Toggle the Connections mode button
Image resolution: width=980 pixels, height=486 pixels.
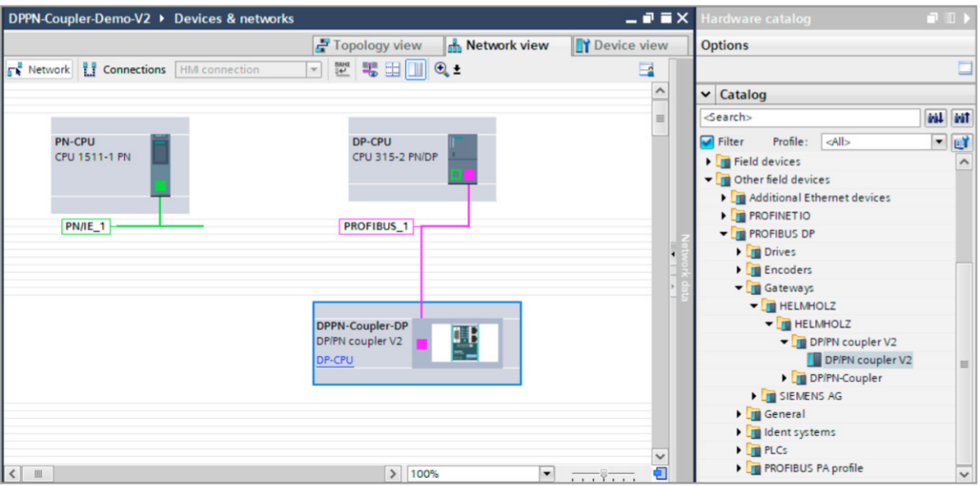click(125, 70)
